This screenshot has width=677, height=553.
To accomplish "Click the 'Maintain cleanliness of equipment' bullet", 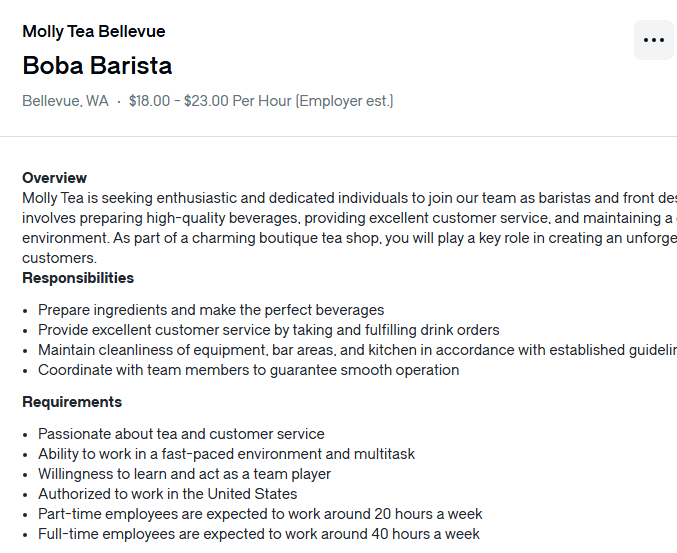I will [357, 350].
